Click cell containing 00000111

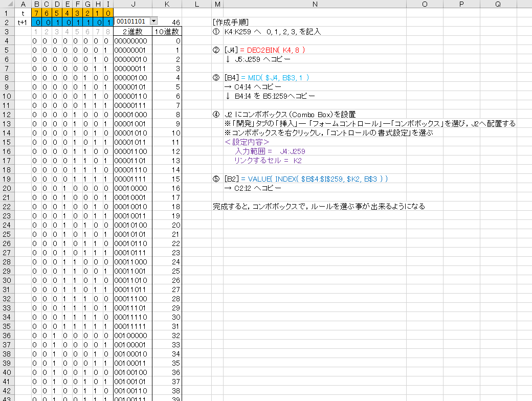[132, 105]
